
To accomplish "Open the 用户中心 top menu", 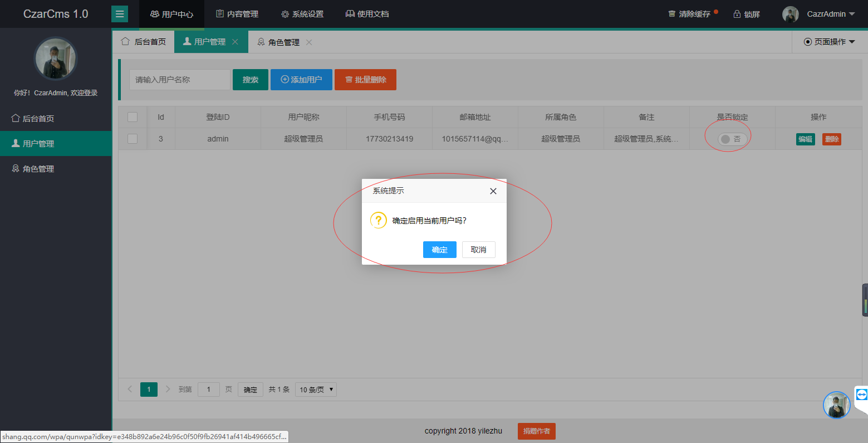I will pos(171,14).
